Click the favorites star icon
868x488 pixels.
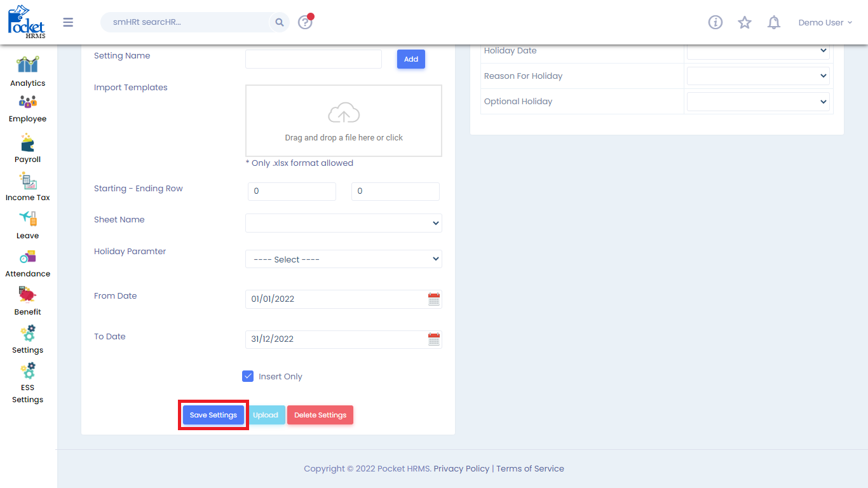coord(745,22)
